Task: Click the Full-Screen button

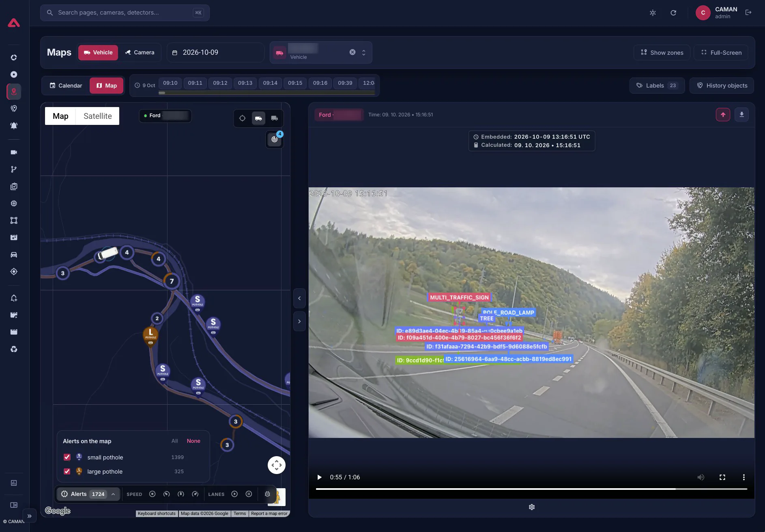Action: tap(721, 53)
